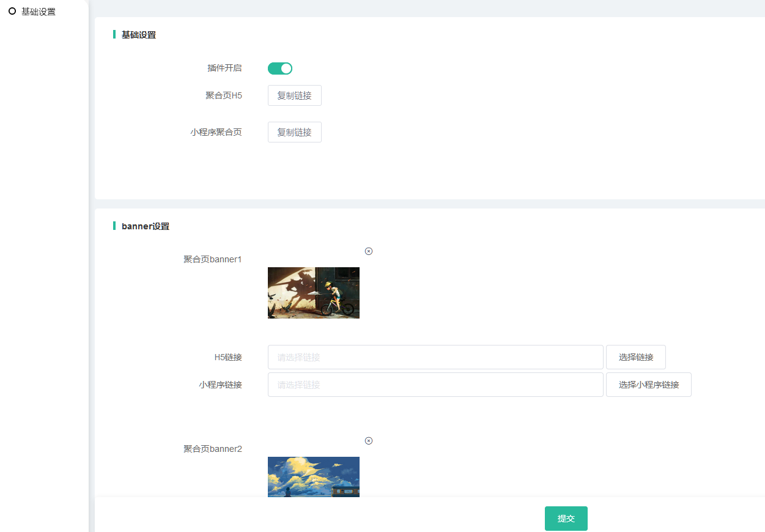Image resolution: width=765 pixels, height=532 pixels.
Task: Toggle the 插件开启 switch off
Action: [x=280, y=68]
